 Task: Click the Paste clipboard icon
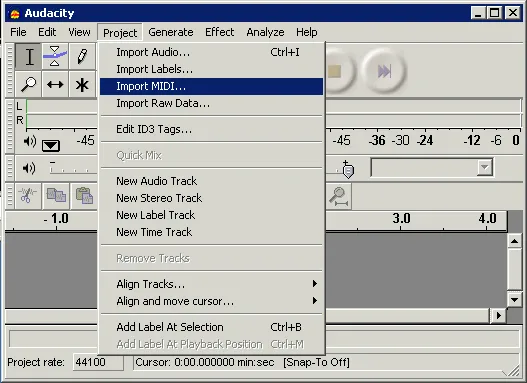pos(84,196)
